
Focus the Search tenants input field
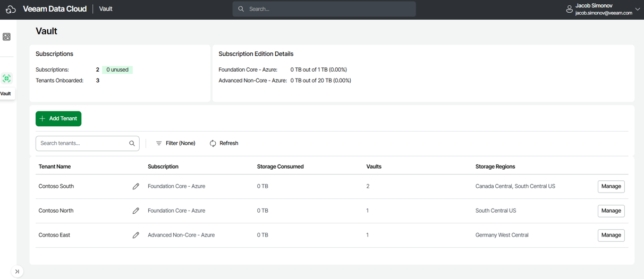click(x=87, y=143)
